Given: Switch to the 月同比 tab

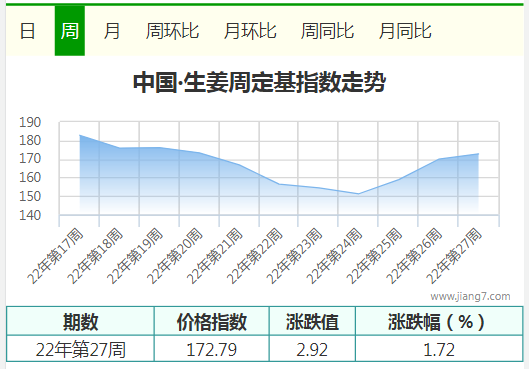Looking at the screenshot, I should 405,31.
